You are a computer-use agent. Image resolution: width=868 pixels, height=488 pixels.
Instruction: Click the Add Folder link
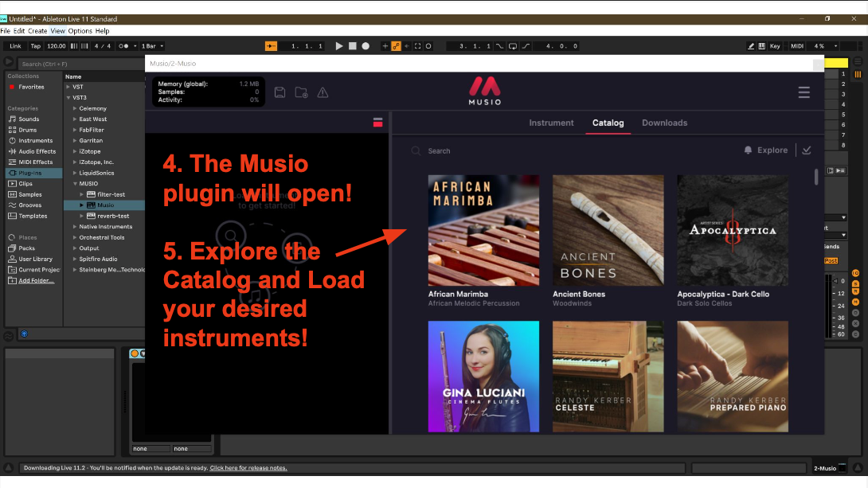coord(37,280)
